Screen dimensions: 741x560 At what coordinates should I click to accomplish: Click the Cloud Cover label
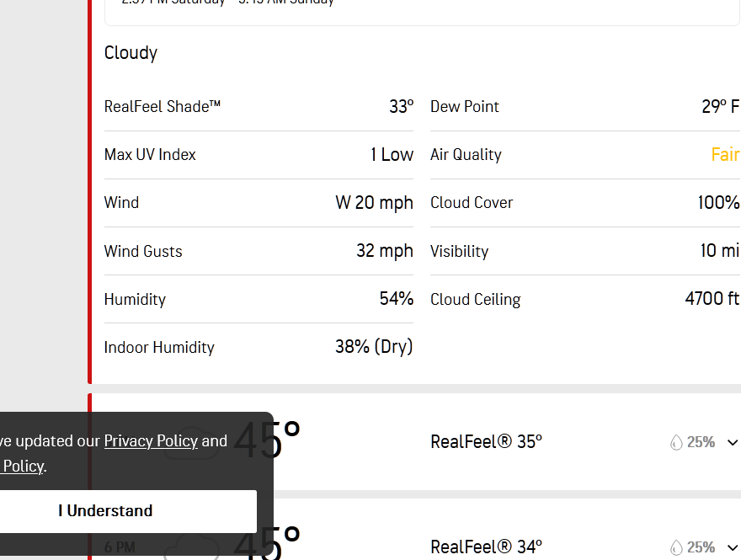472,203
